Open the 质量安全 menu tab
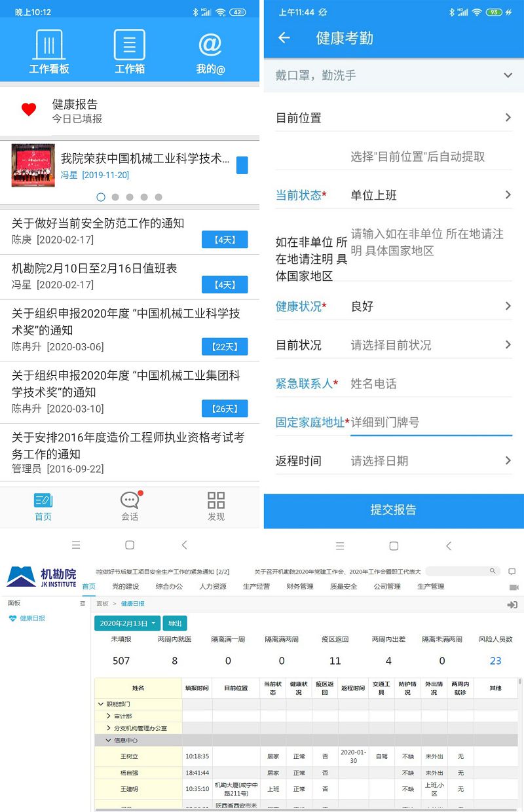Viewport: 524px width, 812px height. click(344, 587)
